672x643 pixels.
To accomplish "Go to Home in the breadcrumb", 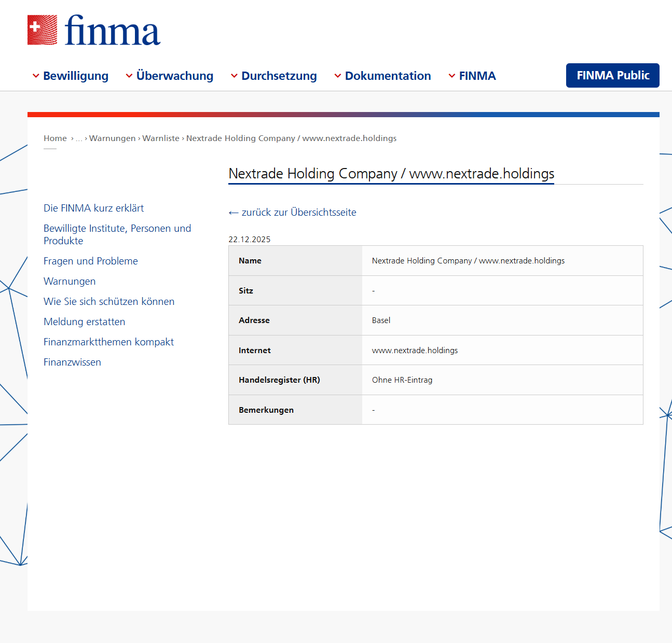I will 55,138.
